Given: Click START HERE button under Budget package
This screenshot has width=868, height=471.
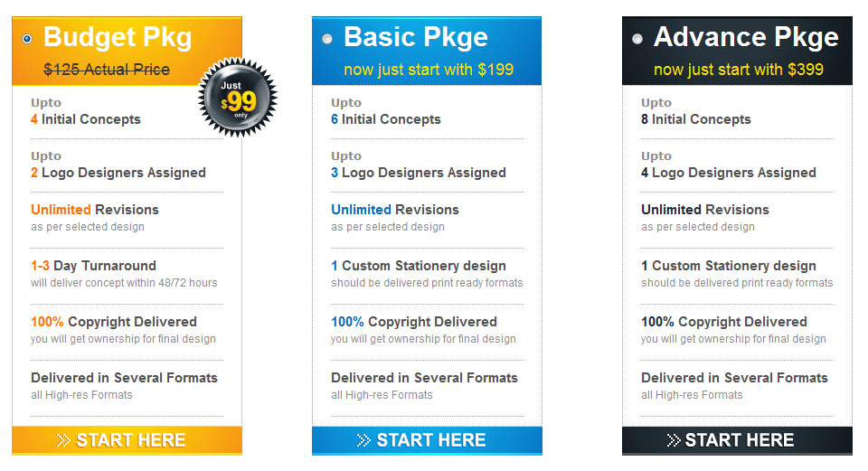Looking at the screenshot, I should 127,440.
